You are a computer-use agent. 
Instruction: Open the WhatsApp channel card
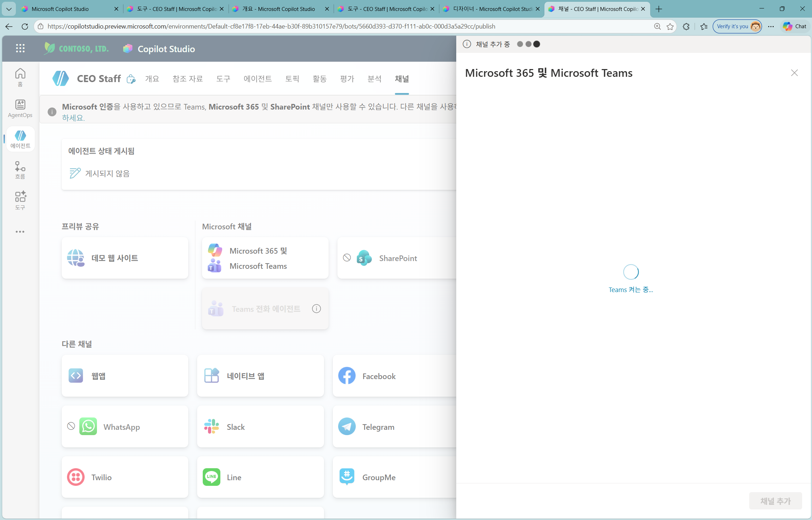tap(125, 427)
